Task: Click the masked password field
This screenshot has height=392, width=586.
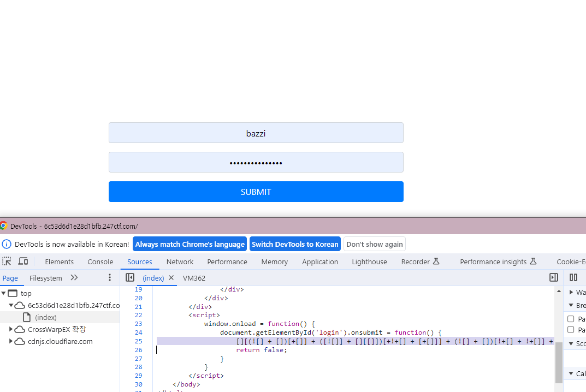Action: point(256,162)
